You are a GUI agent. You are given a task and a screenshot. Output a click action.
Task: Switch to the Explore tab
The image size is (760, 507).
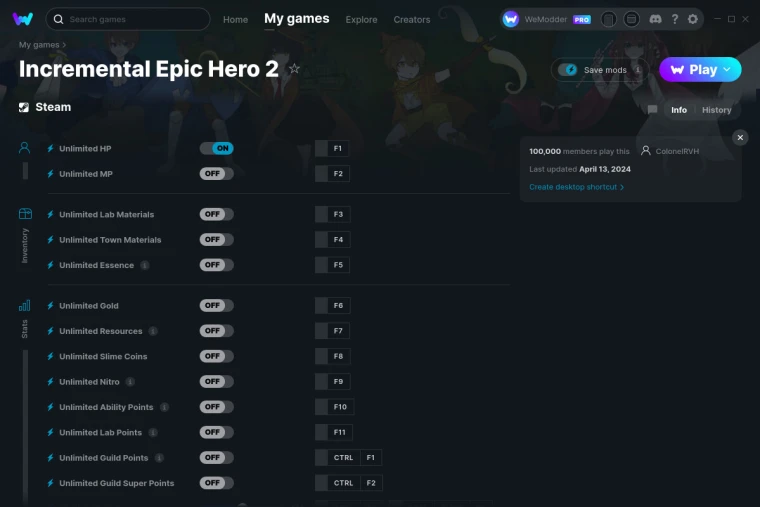(361, 19)
